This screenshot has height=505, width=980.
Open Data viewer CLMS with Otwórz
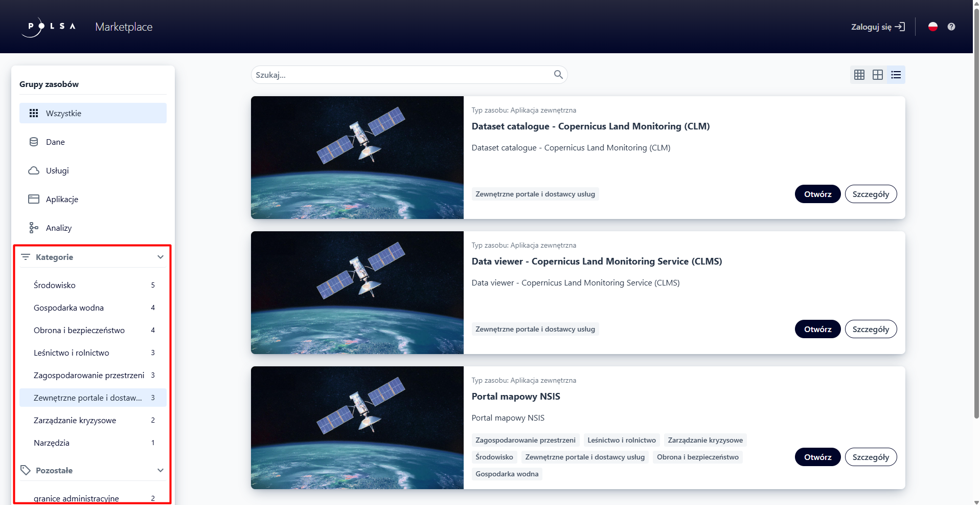pos(817,329)
